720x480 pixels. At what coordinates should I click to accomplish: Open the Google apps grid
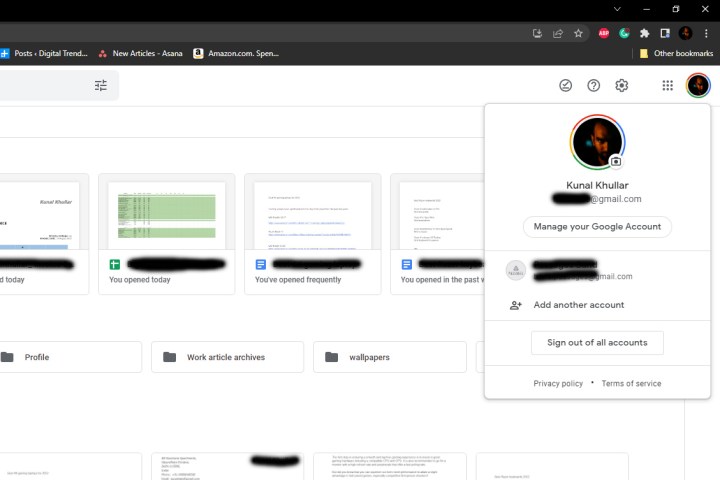[667, 85]
